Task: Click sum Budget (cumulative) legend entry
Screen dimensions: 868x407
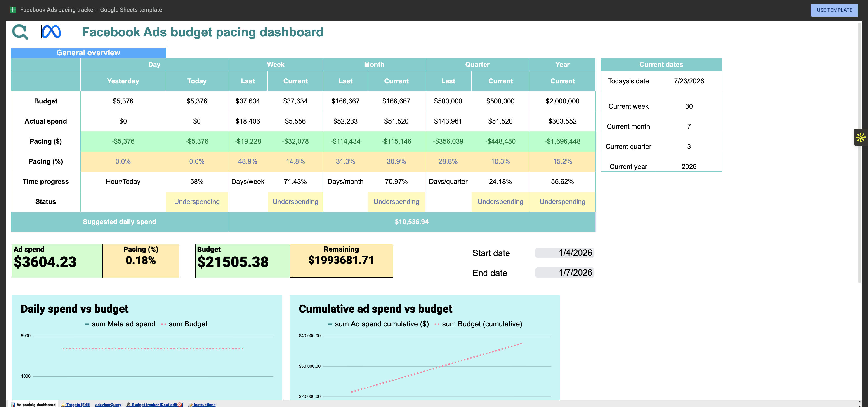Action: point(479,324)
